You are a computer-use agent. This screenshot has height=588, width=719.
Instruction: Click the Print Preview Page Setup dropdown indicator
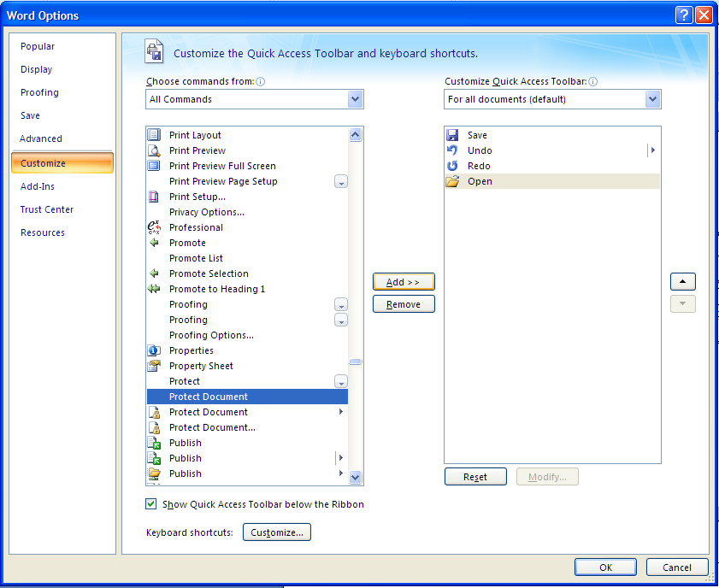341,181
